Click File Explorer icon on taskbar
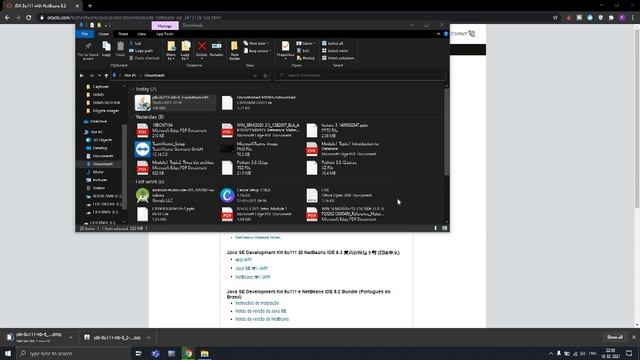This screenshot has width=640, height=360. pos(204,353)
